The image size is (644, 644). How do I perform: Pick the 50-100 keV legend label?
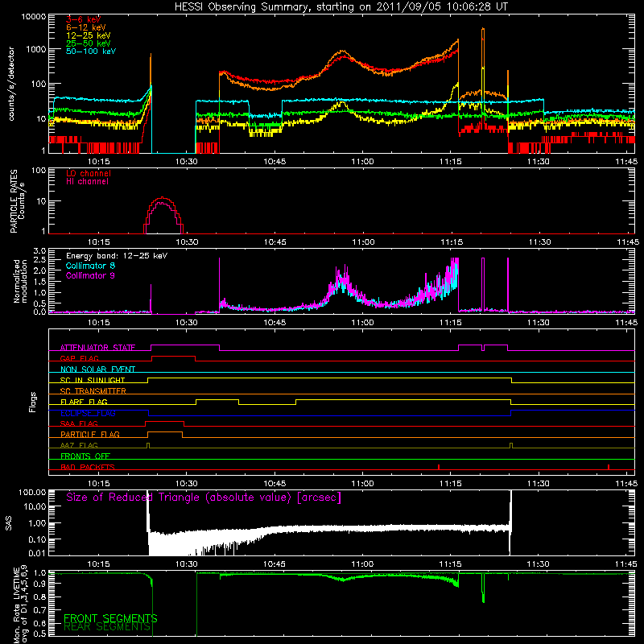pyautogui.click(x=91, y=52)
